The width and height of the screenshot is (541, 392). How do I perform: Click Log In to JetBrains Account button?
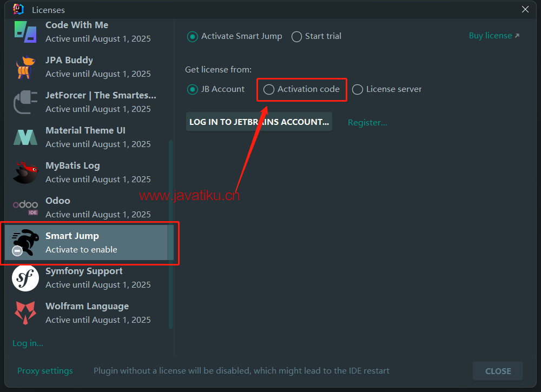pyautogui.click(x=259, y=122)
